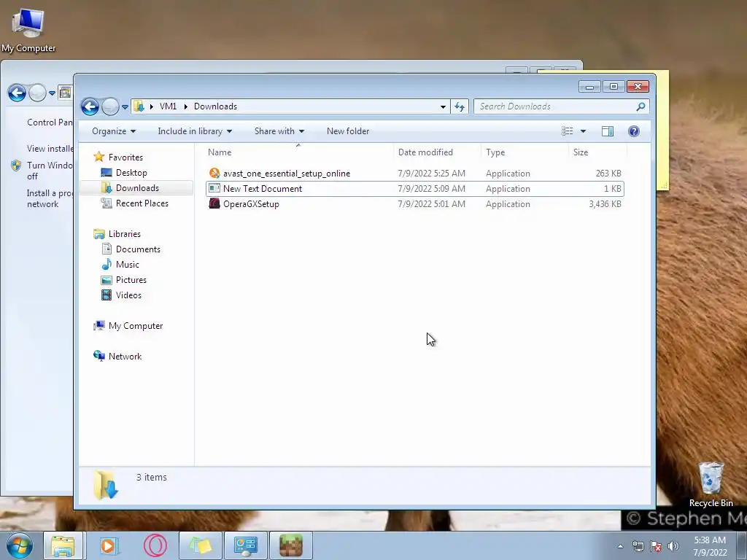Click 'Turn Windows features on or off' link
Image resolution: width=747 pixels, height=560 pixels.
[50, 171]
